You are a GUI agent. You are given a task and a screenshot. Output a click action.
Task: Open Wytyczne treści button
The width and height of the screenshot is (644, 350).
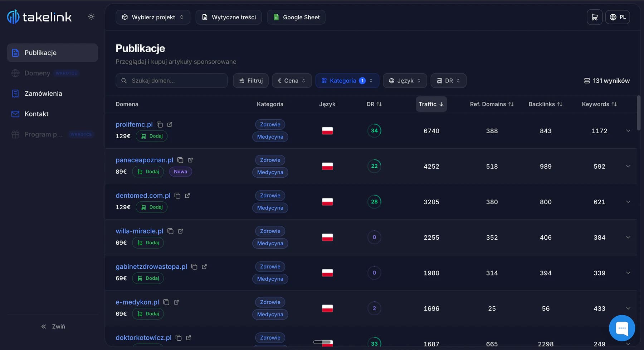(229, 17)
